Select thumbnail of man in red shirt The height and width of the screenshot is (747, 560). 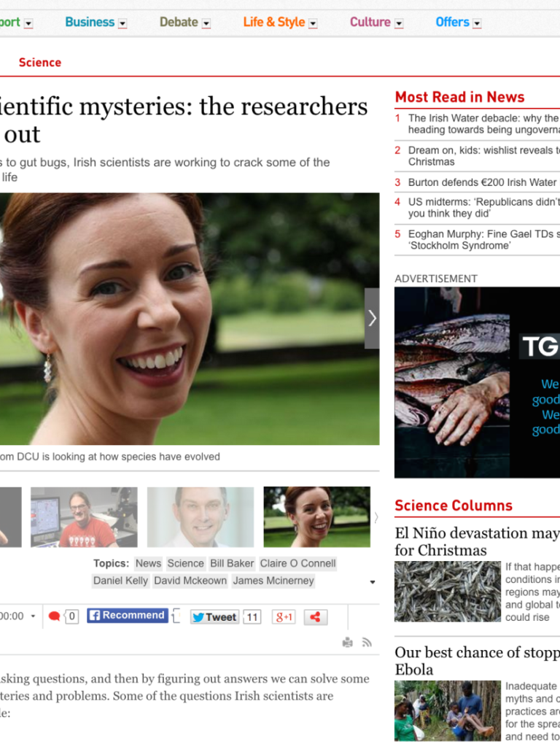coord(84,517)
